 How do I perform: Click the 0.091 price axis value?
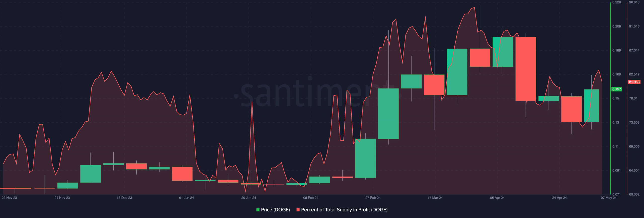(x=617, y=170)
